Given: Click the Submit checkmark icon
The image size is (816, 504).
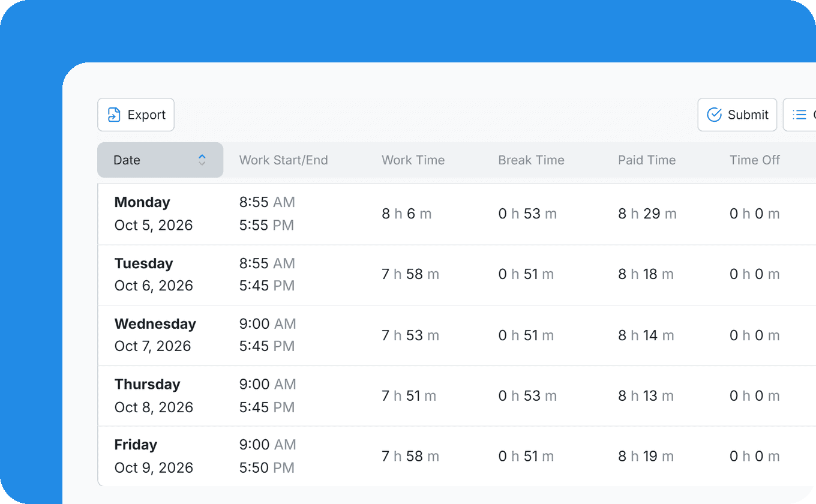Looking at the screenshot, I should tap(714, 115).
